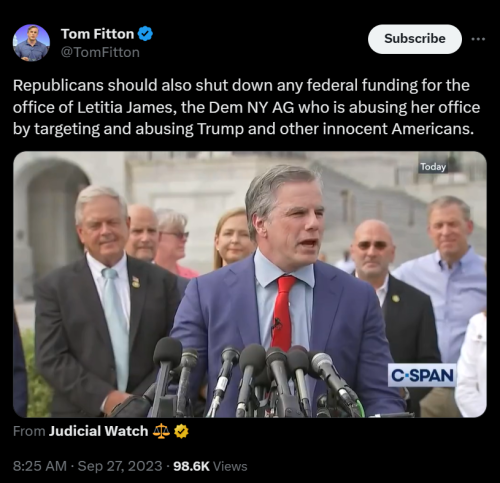This screenshot has height=483, width=500.
Task: Play the C-SPAN press conference video
Action: click(250, 284)
